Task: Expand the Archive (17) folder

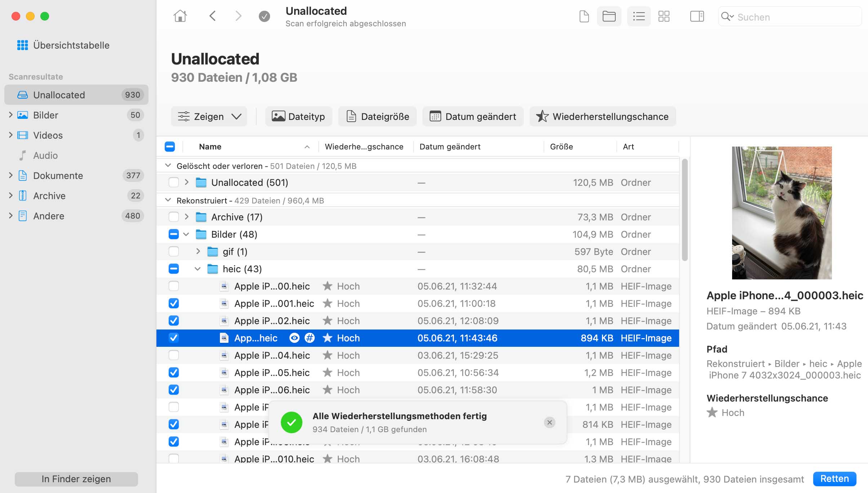Action: tap(186, 217)
